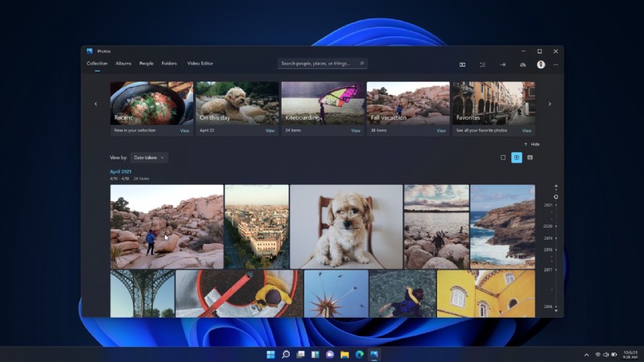Open Task View from the taskbar
644x362 pixels.
point(300,354)
